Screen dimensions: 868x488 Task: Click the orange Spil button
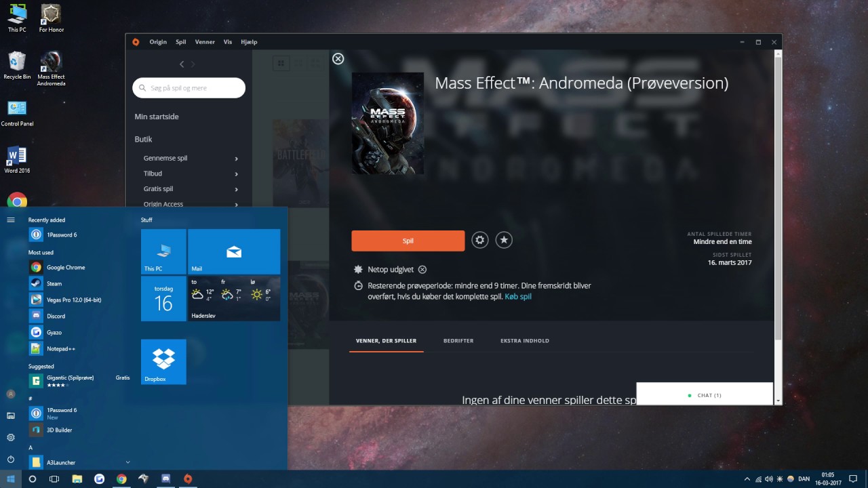tap(408, 241)
